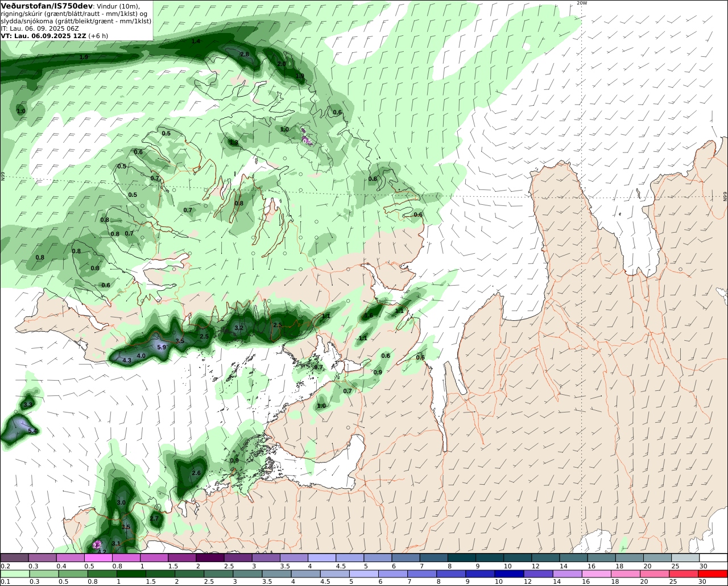
Task: Click the 66N latitude label at right edge
Action: click(725, 196)
